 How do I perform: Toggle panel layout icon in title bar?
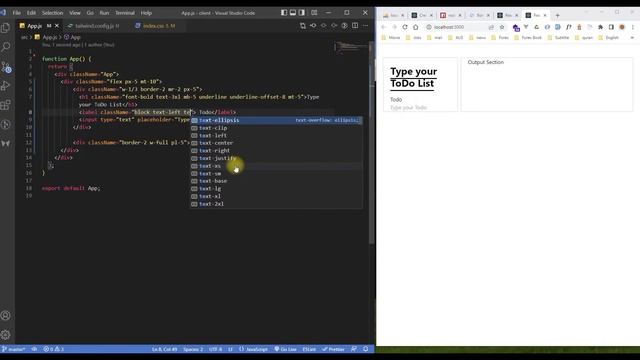[x=293, y=13]
